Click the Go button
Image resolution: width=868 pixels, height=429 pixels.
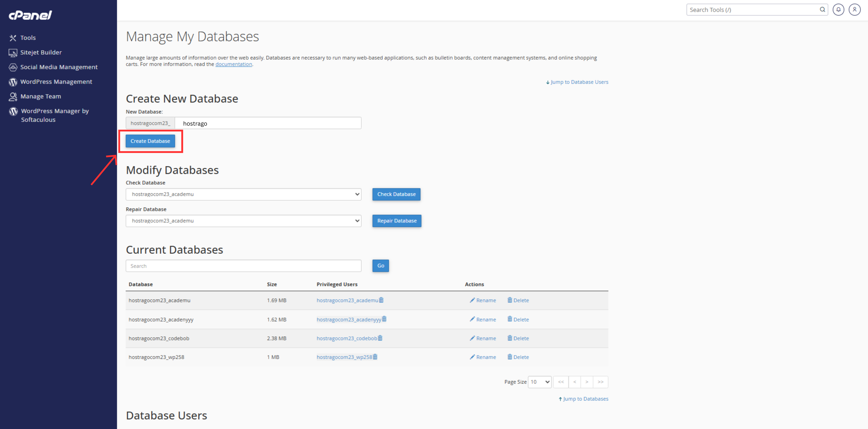coord(380,266)
